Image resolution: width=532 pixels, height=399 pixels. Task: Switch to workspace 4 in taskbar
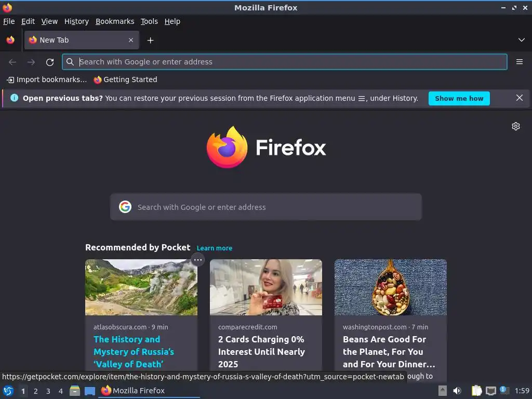pyautogui.click(x=61, y=391)
